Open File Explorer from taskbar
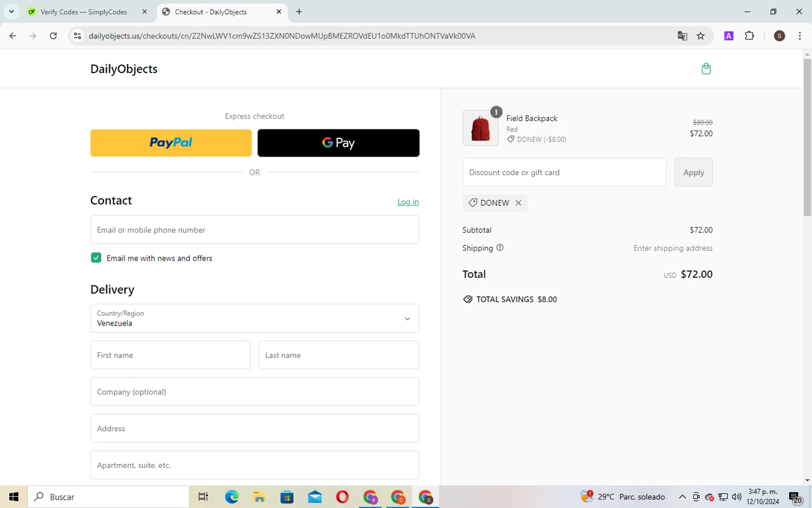This screenshot has height=508, width=812. [x=259, y=497]
